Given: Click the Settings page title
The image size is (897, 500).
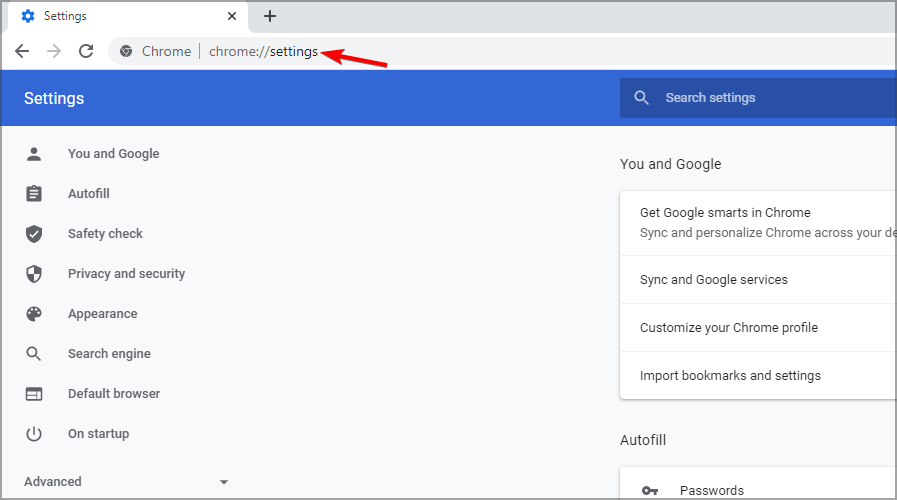Looking at the screenshot, I should coord(54,98).
